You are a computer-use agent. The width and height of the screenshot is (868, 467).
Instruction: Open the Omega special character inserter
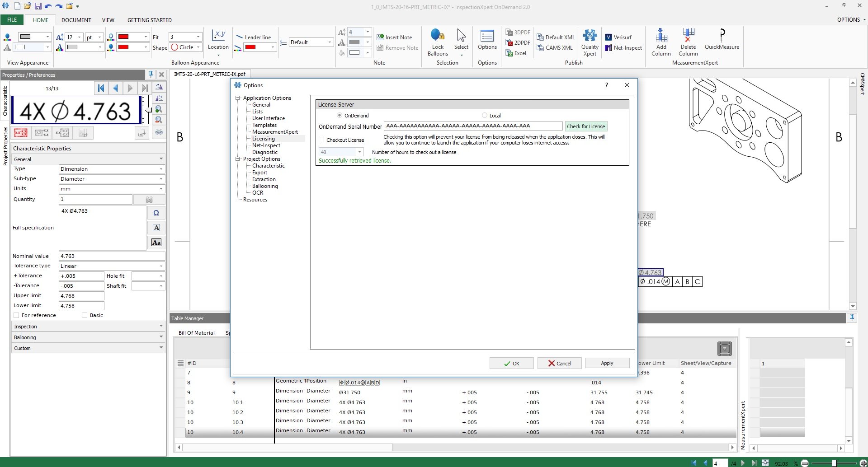[x=156, y=213]
